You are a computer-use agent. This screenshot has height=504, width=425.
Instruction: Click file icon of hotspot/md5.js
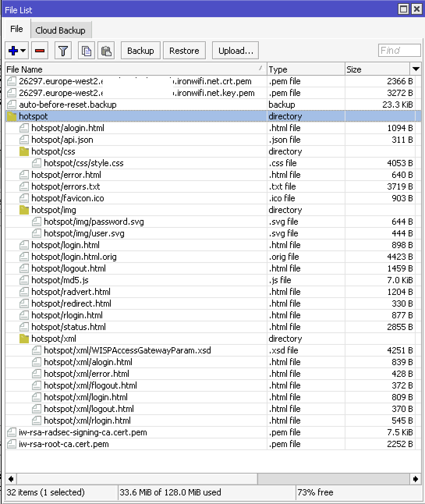coord(24,280)
